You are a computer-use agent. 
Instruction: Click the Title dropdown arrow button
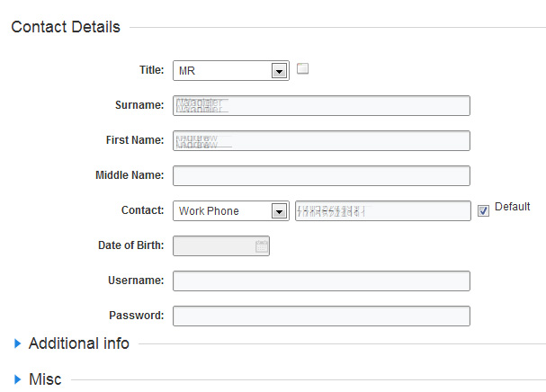(x=279, y=71)
